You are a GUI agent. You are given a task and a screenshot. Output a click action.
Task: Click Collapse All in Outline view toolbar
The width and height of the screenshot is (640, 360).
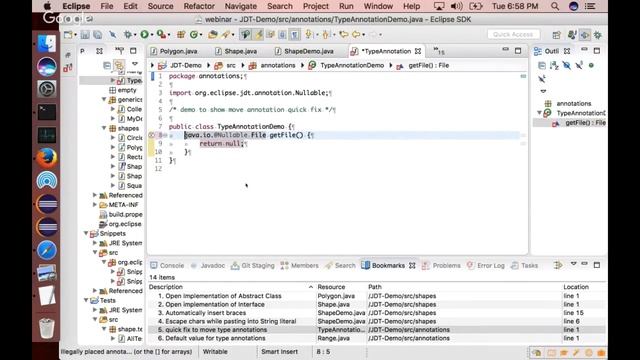[x=542, y=65]
